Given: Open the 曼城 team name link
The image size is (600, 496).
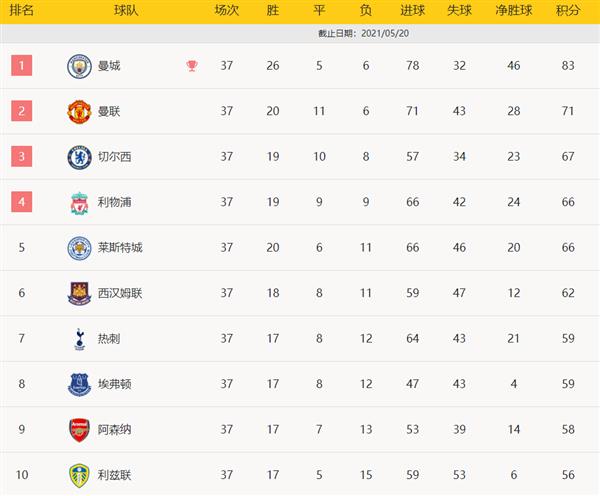Looking at the screenshot, I should click(x=109, y=66).
